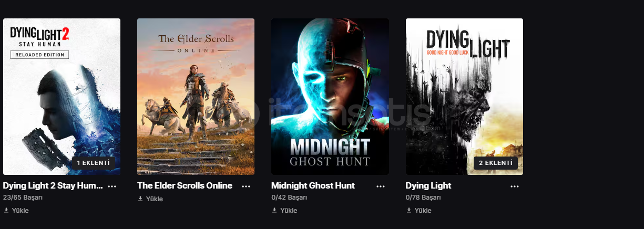Click the 2 EKLENTİ badge
This screenshot has width=644, height=229.
[495, 163]
